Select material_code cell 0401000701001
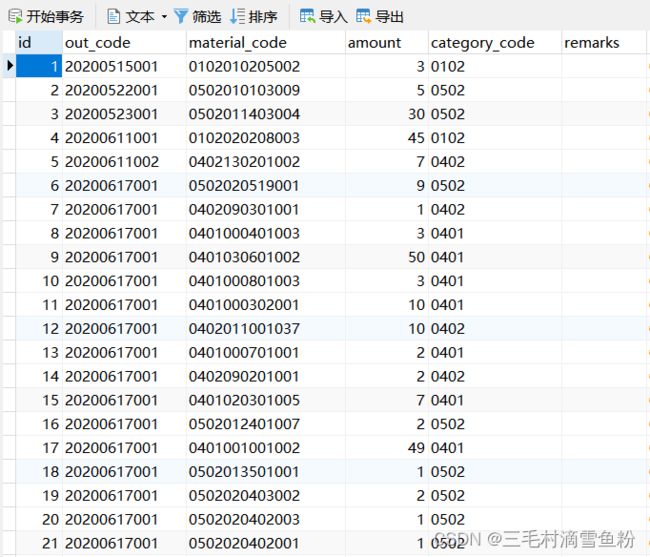 (266, 352)
